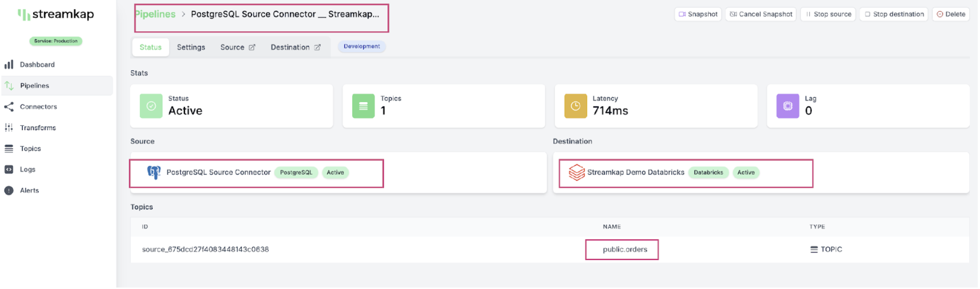Click the Dashboard bar chart icon
The image size is (980, 289).
pyautogui.click(x=9, y=65)
